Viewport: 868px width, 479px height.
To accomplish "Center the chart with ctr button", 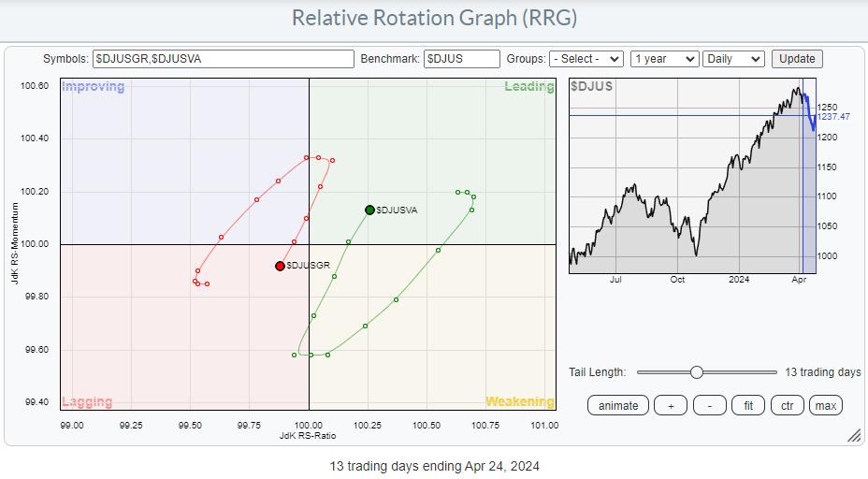I will [788, 405].
